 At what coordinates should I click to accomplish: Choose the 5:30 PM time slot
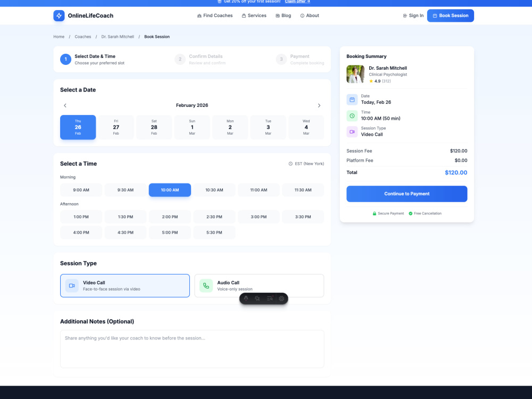coord(214,233)
